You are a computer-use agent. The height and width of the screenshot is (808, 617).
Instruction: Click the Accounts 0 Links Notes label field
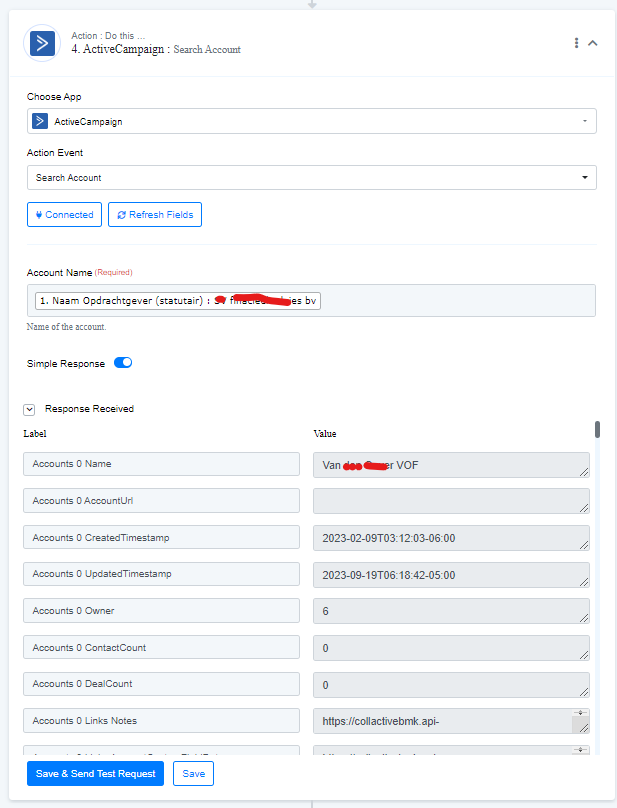coord(161,720)
